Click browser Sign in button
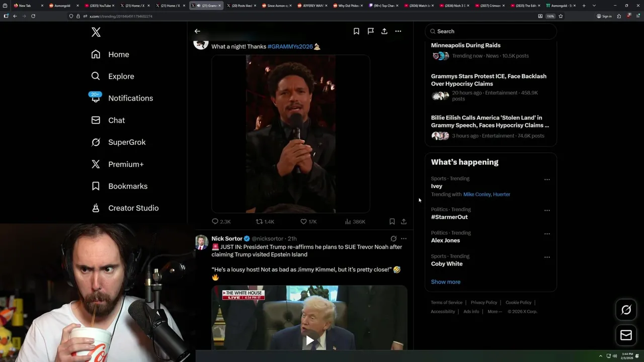644x362 pixels. [x=604, y=16]
